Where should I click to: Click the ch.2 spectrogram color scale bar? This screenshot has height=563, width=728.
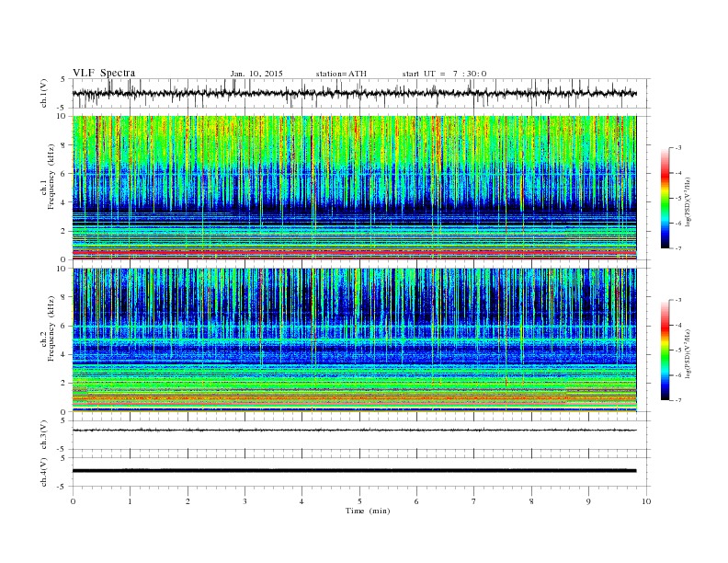click(x=665, y=350)
